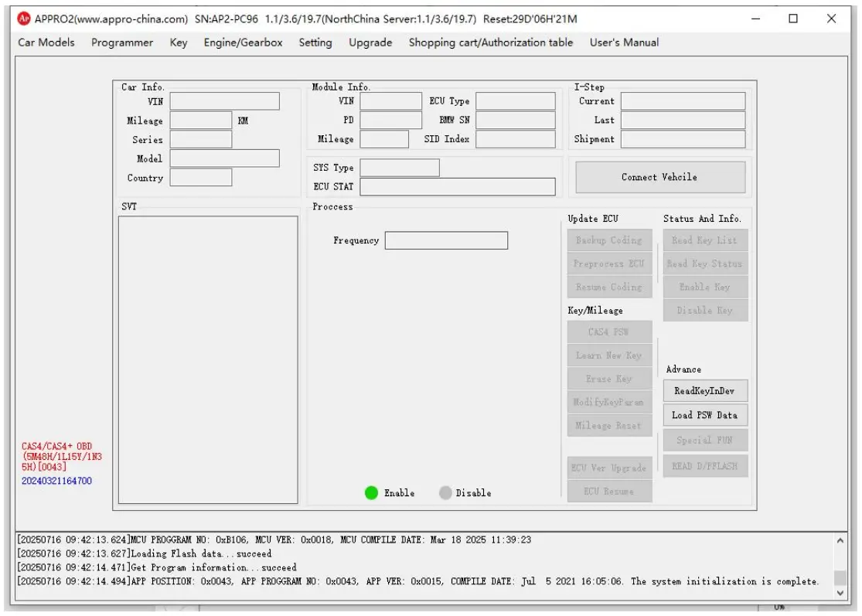862x616 pixels.
Task: Click MCU PROGGRAM NO log line
Action: pyautogui.click(x=274, y=539)
